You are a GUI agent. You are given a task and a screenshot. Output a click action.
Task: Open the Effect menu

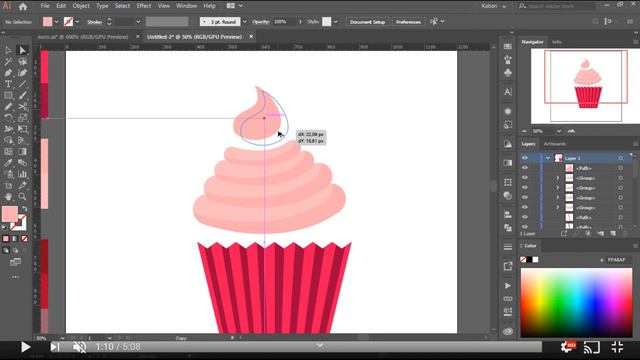click(x=144, y=6)
